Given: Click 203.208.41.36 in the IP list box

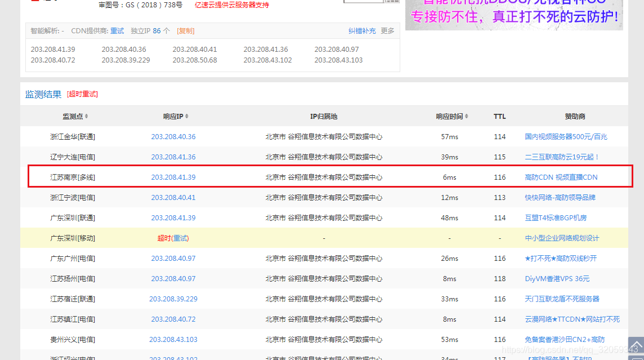Looking at the screenshot, I should pyautogui.click(x=266, y=50).
